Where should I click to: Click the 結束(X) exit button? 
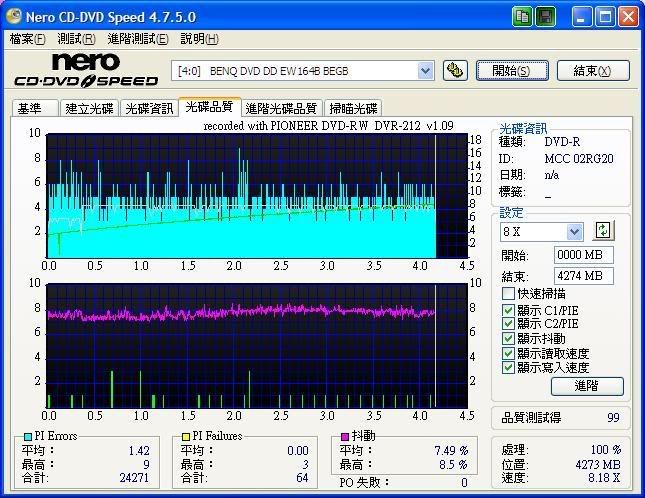coord(593,71)
